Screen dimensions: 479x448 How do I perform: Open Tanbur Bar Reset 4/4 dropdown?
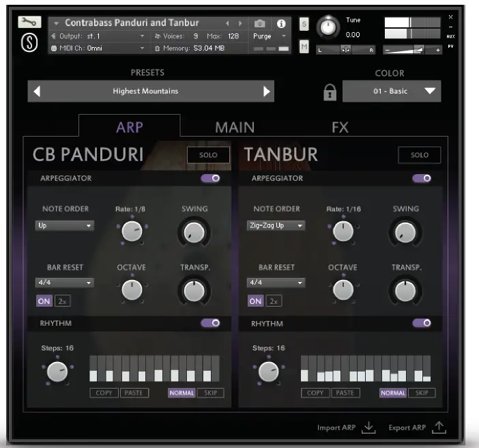click(276, 283)
